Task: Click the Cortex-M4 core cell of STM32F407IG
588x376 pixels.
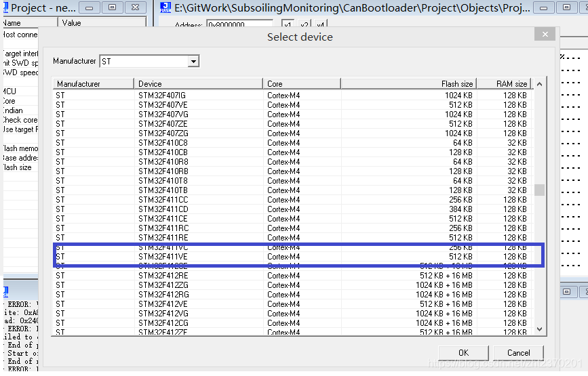Action: [x=283, y=95]
